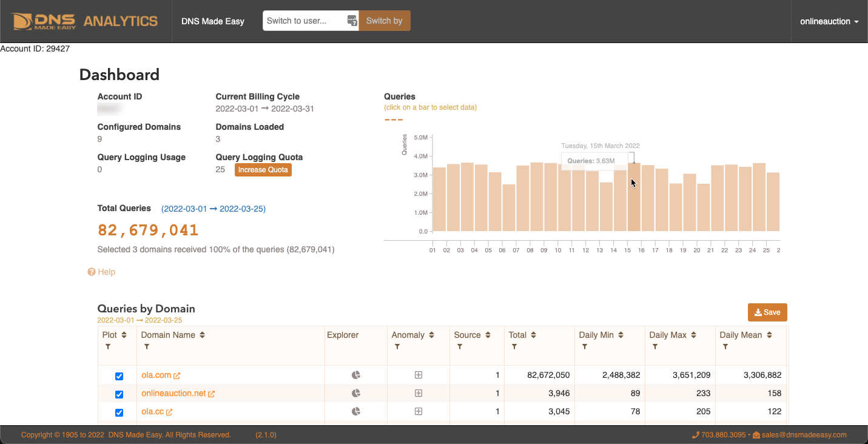Select the chart bar for day 13

[x=606, y=207]
